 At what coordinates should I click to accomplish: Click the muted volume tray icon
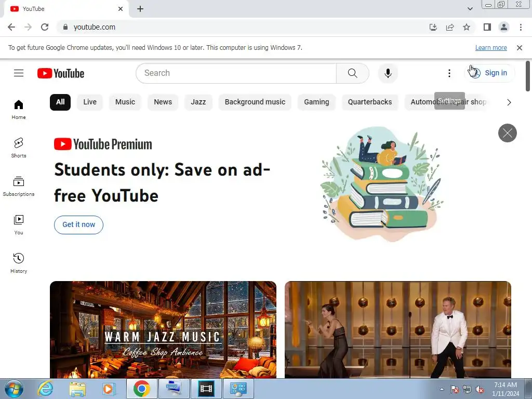pos(480,390)
